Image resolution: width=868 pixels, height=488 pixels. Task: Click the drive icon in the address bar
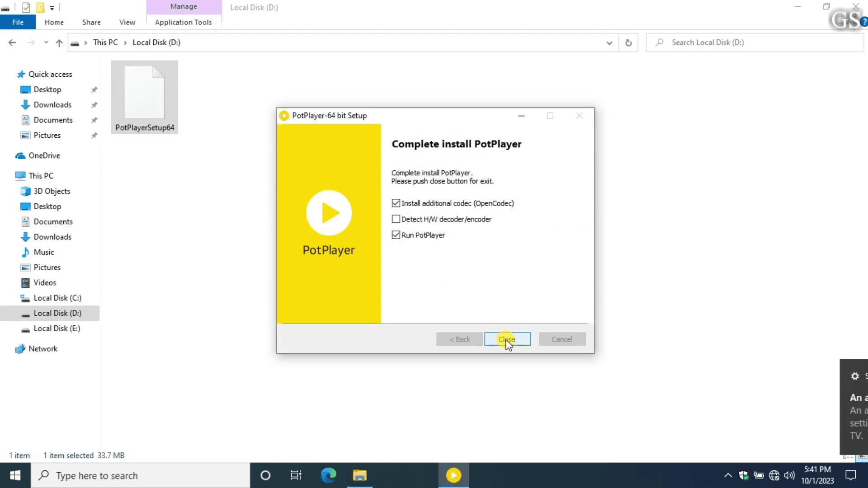point(75,43)
